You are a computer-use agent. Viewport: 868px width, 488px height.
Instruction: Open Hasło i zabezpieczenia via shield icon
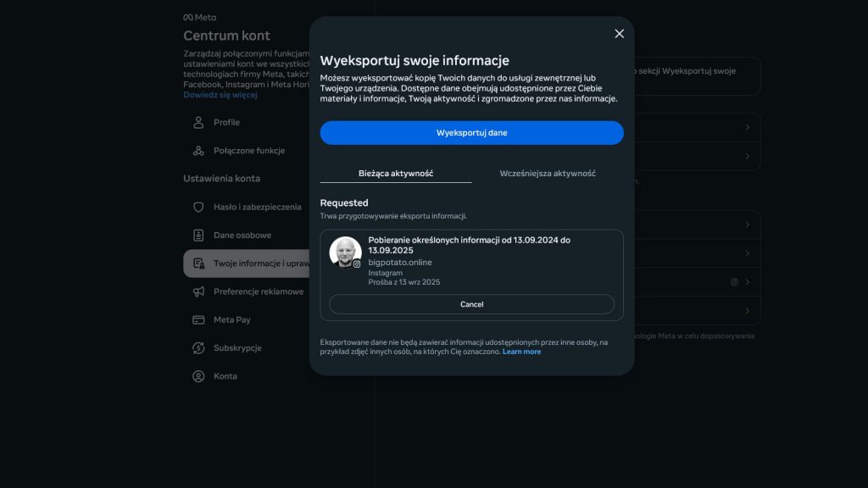coord(198,207)
